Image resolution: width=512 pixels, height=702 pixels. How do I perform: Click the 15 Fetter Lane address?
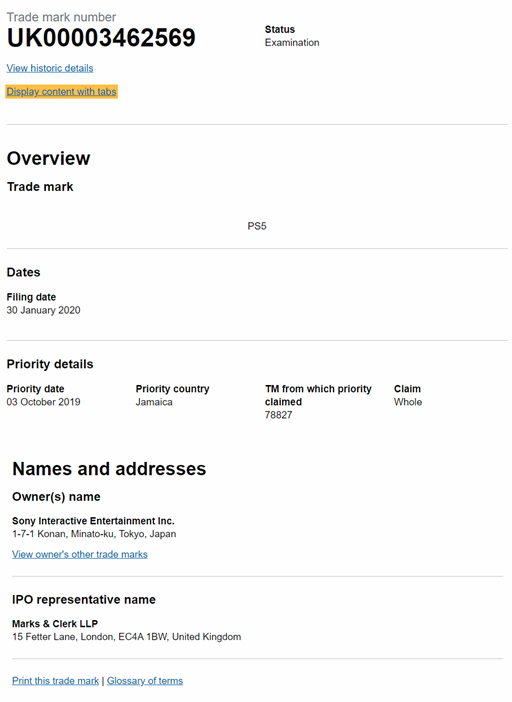point(127,637)
